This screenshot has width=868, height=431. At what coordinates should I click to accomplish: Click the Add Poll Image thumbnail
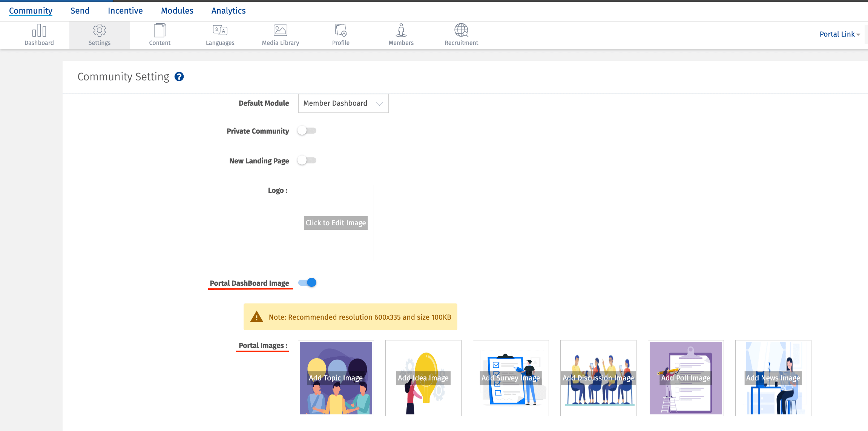(x=686, y=378)
